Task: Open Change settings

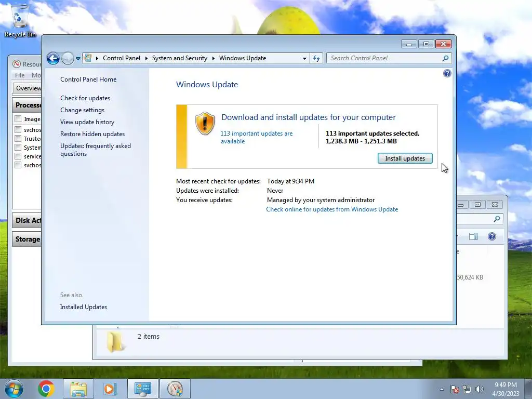Action: point(83,110)
